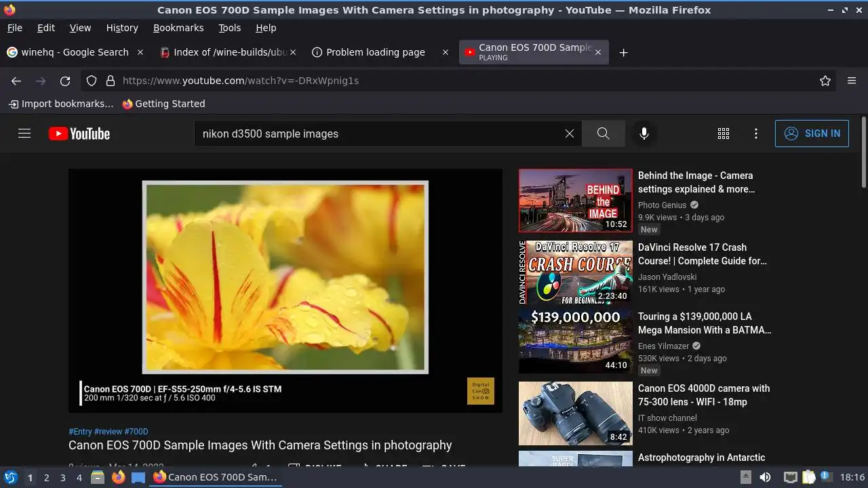Screen dimensions: 868x488
Task: Click the playing video of yellow tulip
Action: pos(285,291)
